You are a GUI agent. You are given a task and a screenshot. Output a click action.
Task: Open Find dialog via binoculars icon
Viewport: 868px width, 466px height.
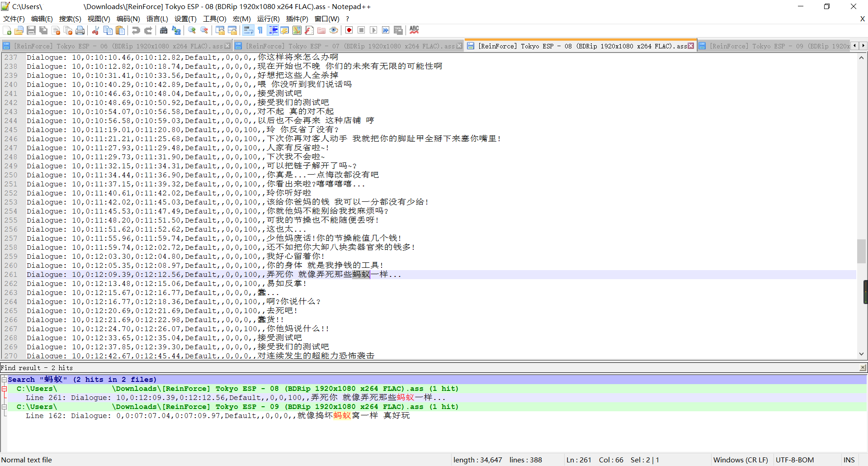[x=164, y=30]
